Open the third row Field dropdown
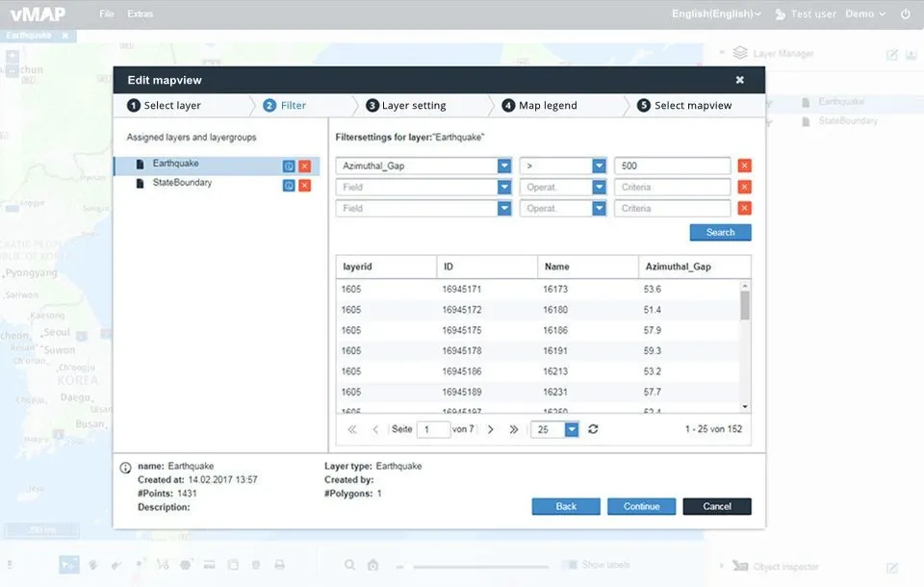 [x=503, y=208]
